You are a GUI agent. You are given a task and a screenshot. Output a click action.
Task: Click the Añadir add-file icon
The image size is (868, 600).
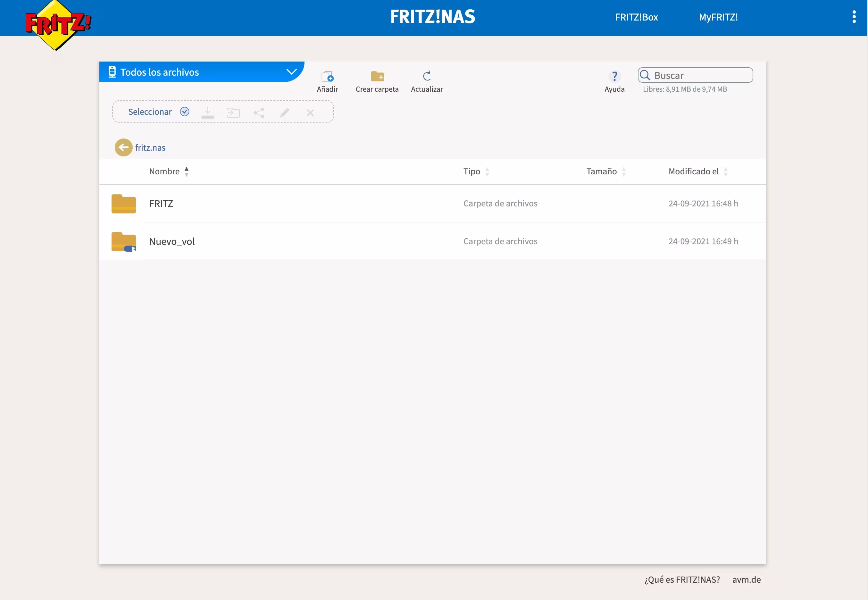pyautogui.click(x=328, y=76)
